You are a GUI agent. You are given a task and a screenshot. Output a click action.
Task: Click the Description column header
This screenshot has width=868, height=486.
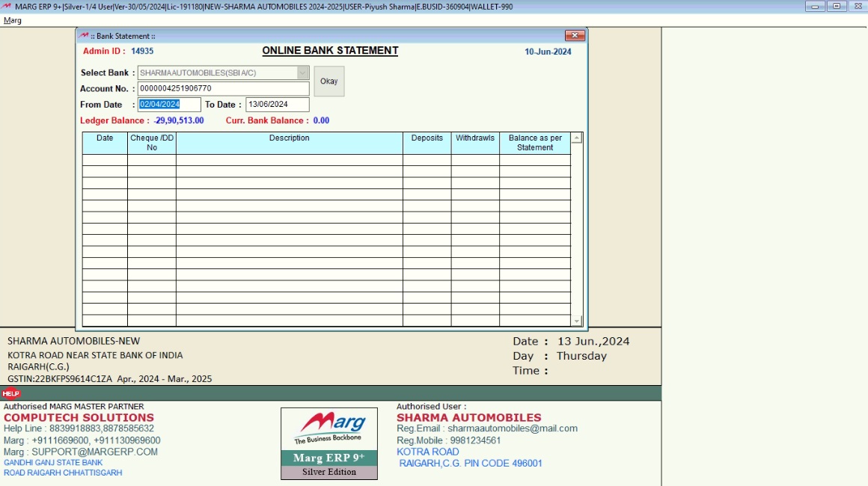tap(290, 143)
